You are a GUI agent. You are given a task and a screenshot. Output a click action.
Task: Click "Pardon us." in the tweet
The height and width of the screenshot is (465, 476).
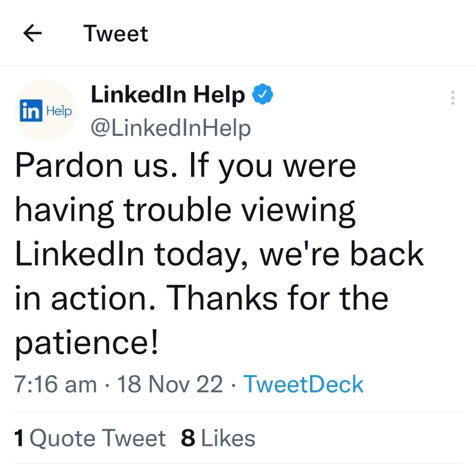[98, 166]
